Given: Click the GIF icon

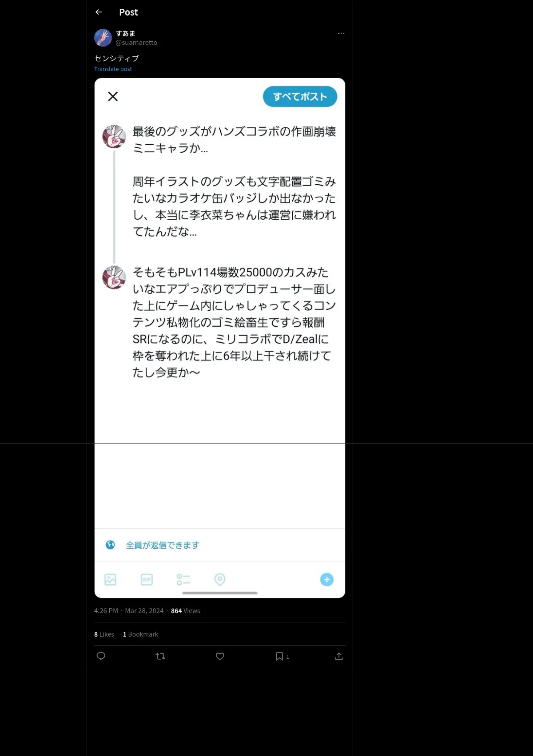Looking at the screenshot, I should click(147, 579).
